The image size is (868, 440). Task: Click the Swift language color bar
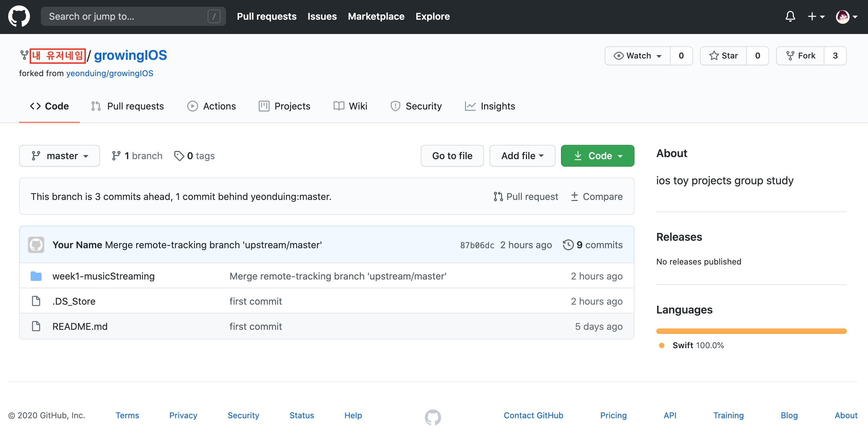[751, 331]
